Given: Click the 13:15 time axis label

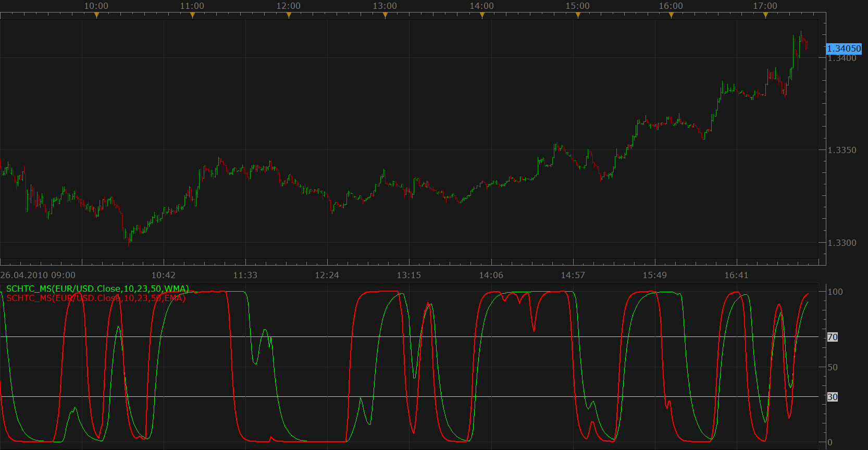Looking at the screenshot, I should point(409,275).
